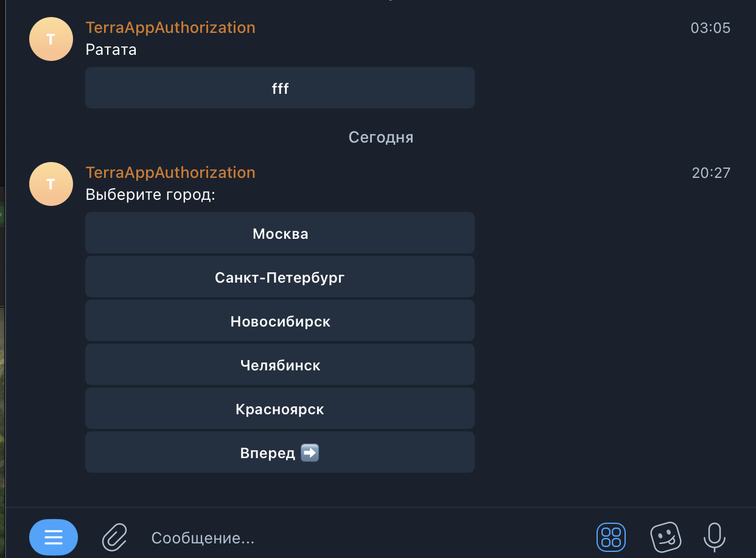Click the arrow emoji on Вперед button
The image size is (756, 558).
pyautogui.click(x=310, y=453)
